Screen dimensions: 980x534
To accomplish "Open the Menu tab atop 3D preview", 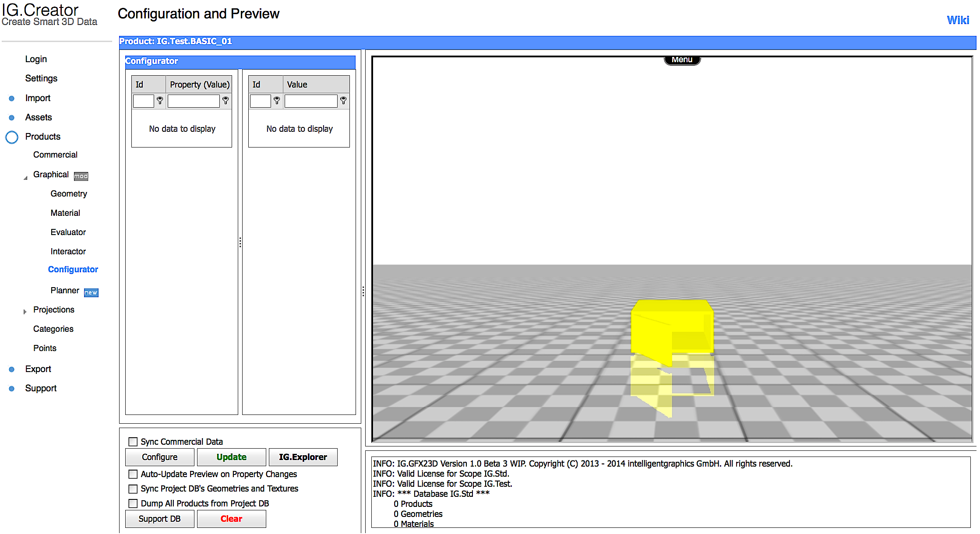I will 682,60.
